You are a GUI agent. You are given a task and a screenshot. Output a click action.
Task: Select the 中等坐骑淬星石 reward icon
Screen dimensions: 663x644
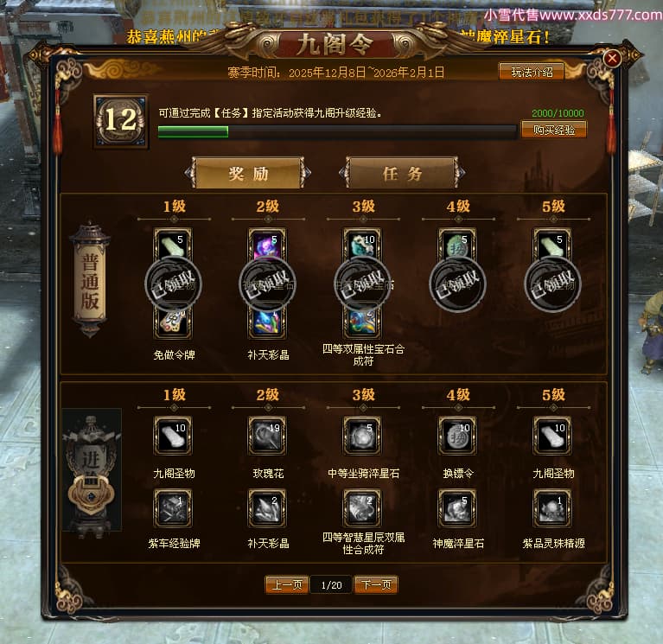click(362, 435)
